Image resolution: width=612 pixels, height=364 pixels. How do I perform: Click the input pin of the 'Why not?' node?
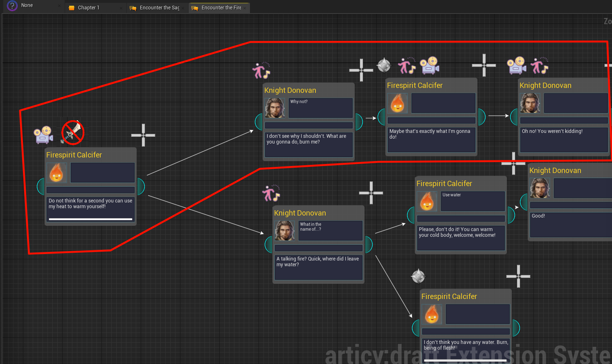coord(259,122)
